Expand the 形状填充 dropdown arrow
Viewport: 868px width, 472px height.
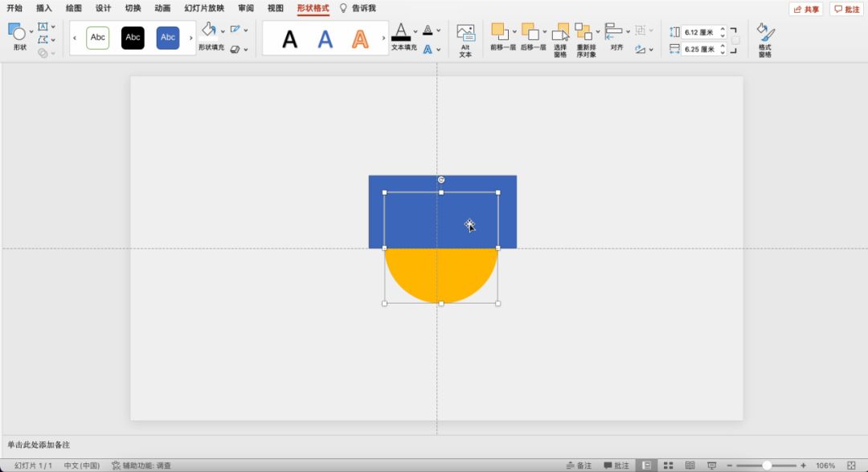pyautogui.click(x=223, y=31)
